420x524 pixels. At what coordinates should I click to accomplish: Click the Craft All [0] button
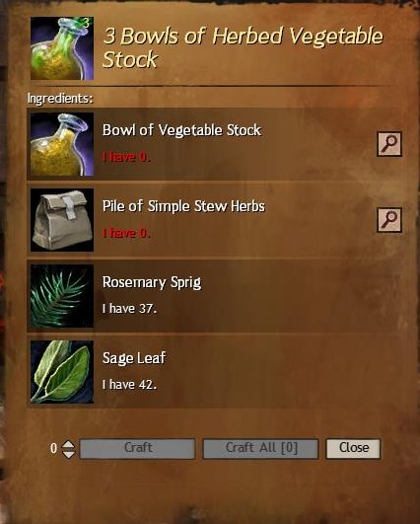click(260, 448)
